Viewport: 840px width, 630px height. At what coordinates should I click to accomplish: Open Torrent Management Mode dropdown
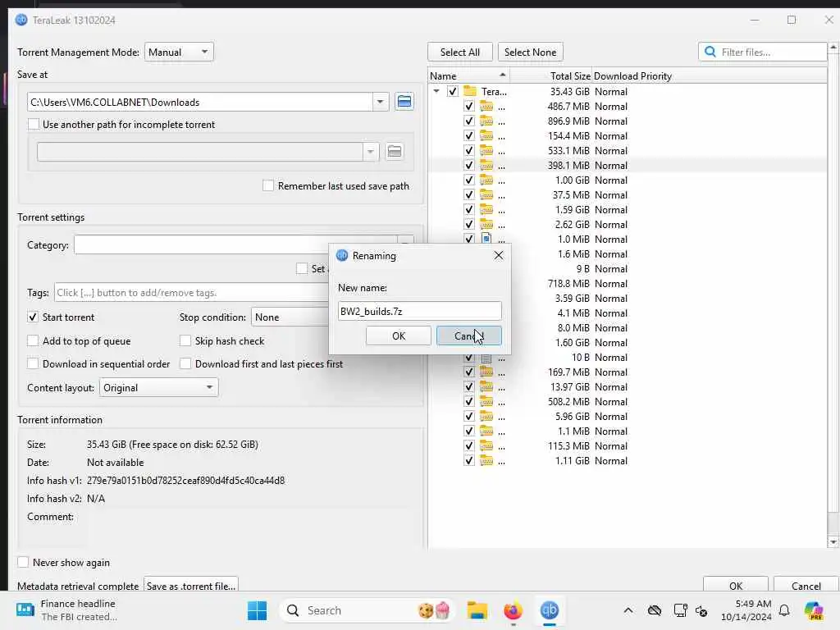pyautogui.click(x=179, y=52)
